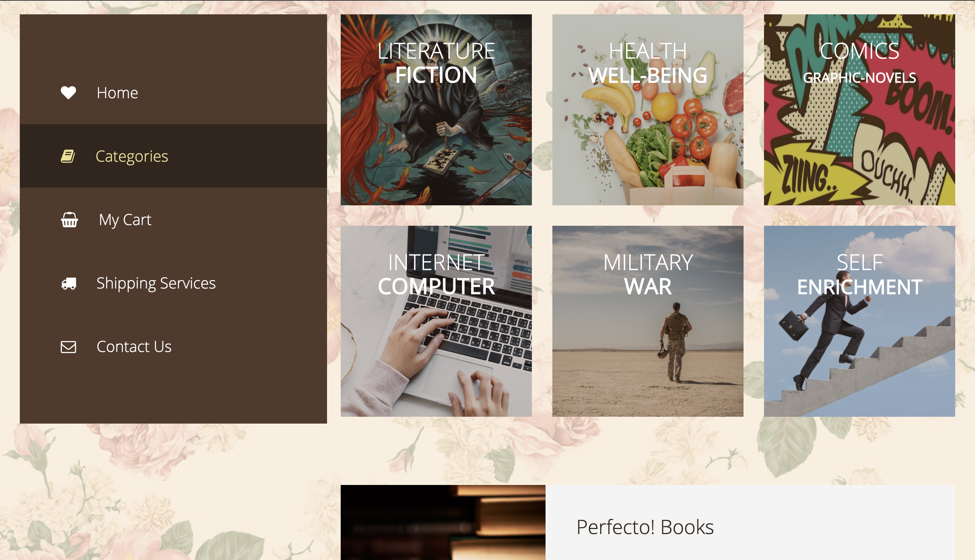This screenshot has height=560, width=975.
Task: Open the Contact Us link
Action: (173, 347)
